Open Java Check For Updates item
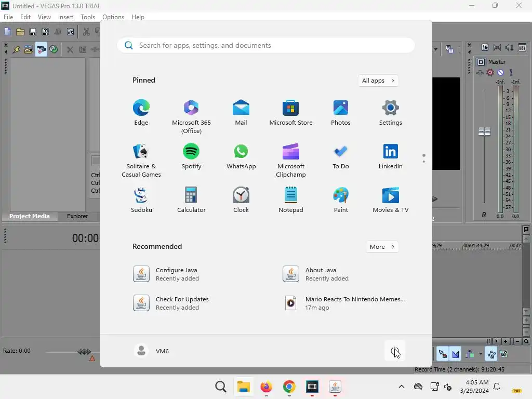This screenshot has height=399, width=532. coord(171,303)
